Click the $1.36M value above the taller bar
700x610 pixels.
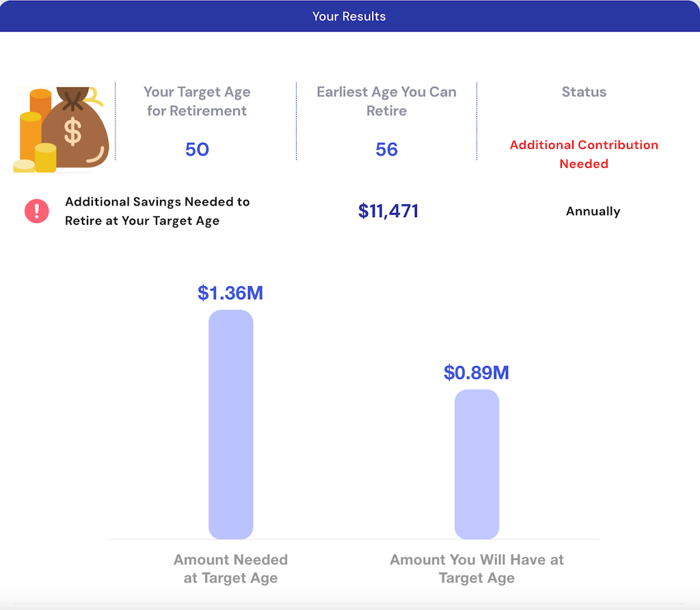pyautogui.click(x=230, y=293)
